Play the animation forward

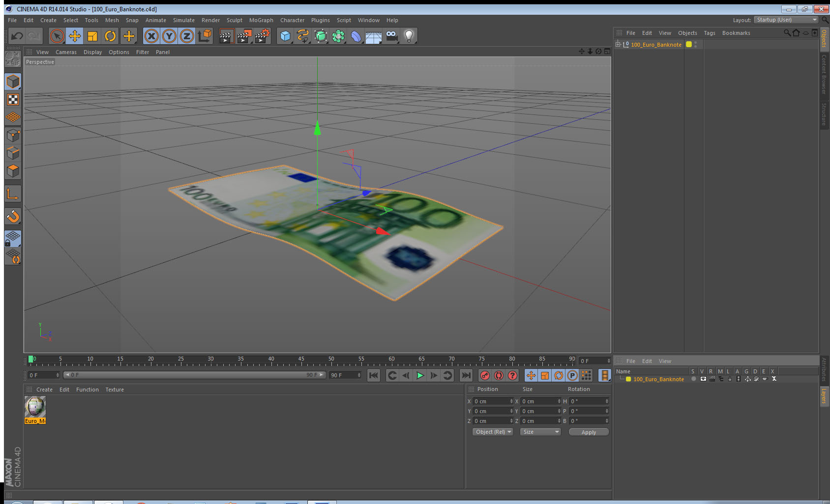tap(420, 375)
